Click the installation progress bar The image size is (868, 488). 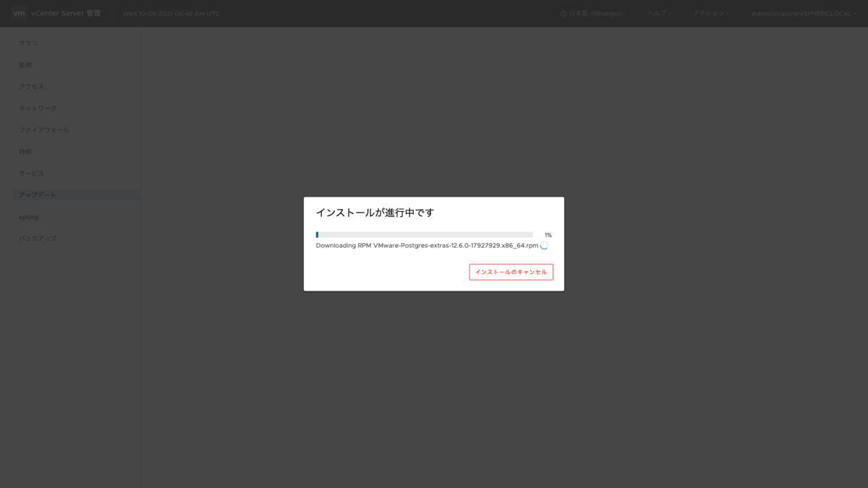(424, 235)
